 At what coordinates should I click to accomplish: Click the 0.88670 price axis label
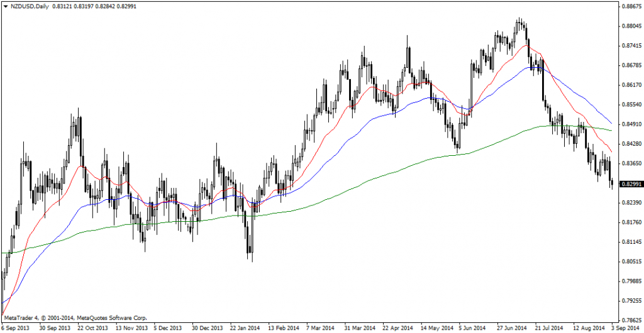[x=631, y=7]
